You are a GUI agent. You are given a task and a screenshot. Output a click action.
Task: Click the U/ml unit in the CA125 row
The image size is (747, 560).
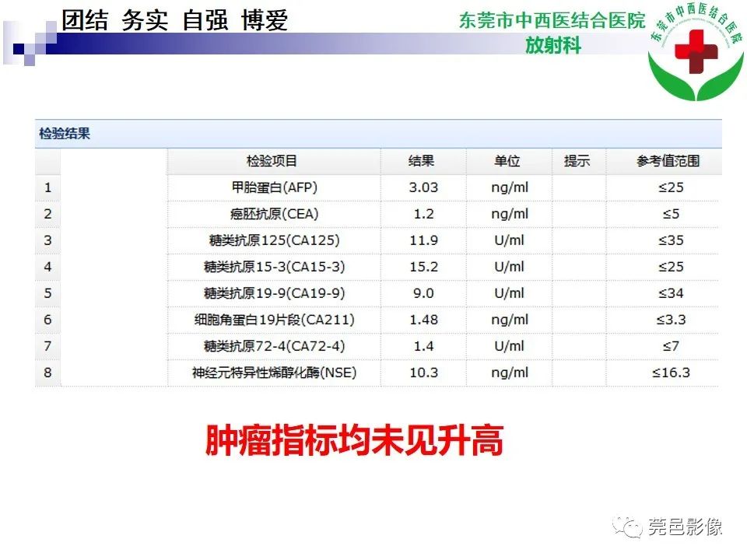(x=509, y=240)
